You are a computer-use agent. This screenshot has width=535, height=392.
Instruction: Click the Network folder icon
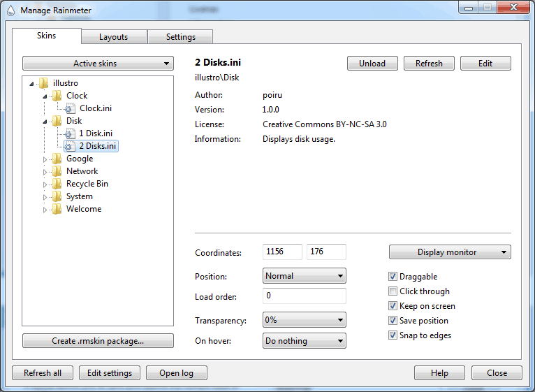(57, 171)
